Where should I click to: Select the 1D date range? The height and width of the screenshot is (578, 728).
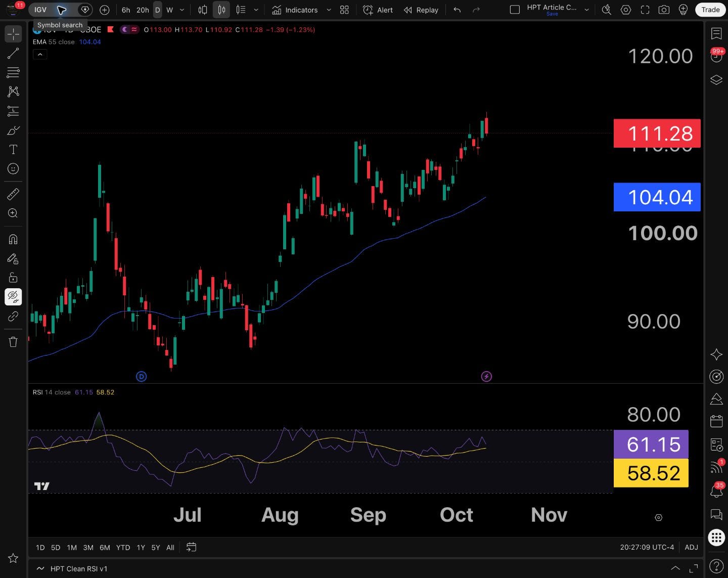[40, 547]
